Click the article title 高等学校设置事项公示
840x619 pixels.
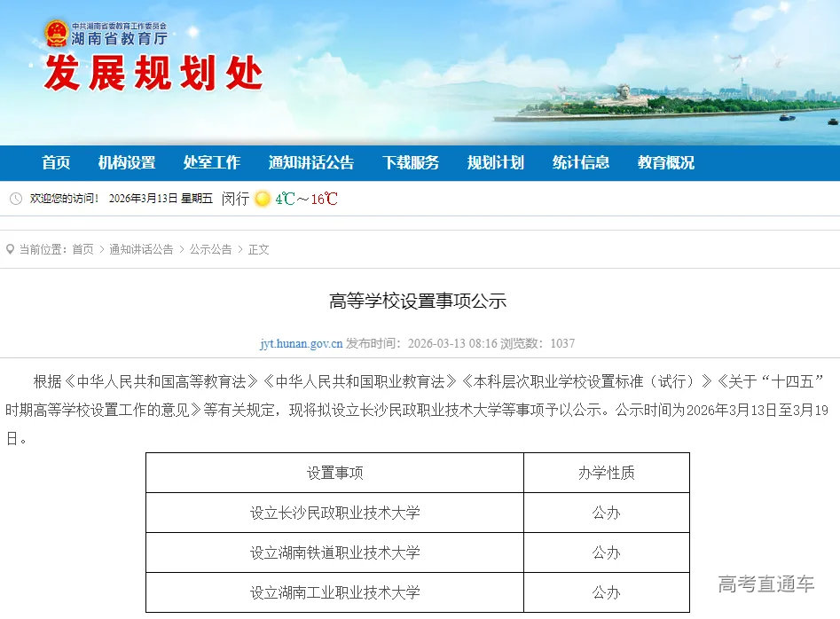[420, 300]
